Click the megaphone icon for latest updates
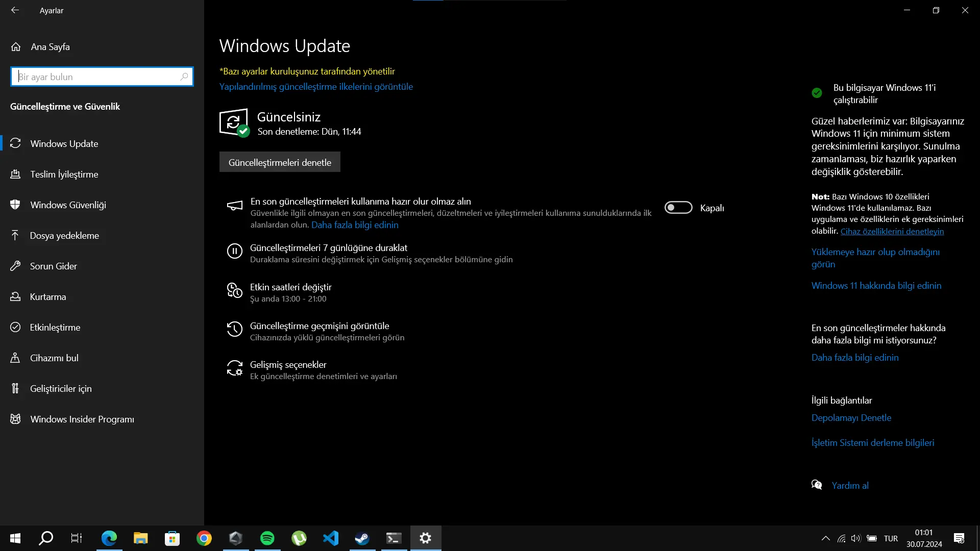This screenshot has width=980, height=551. 235,206
